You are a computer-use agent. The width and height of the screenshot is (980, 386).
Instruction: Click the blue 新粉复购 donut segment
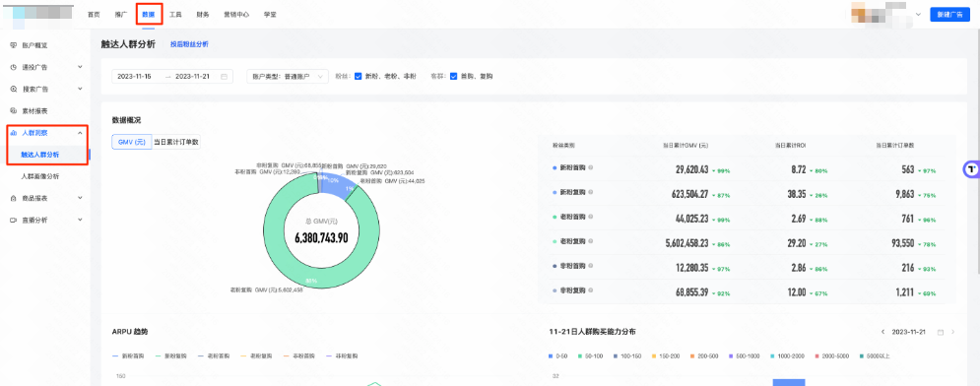point(338,185)
